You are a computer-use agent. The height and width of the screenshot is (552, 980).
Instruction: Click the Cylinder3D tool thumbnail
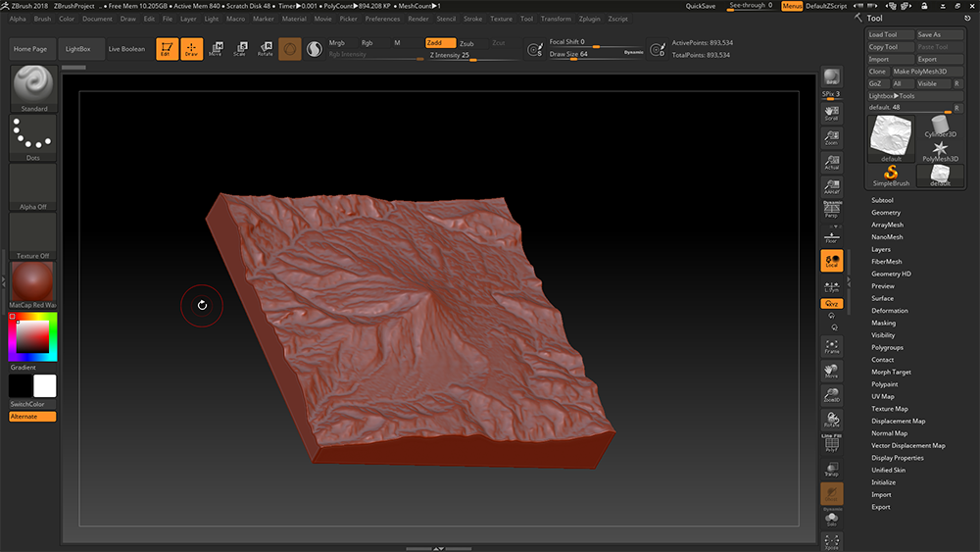pos(940,127)
